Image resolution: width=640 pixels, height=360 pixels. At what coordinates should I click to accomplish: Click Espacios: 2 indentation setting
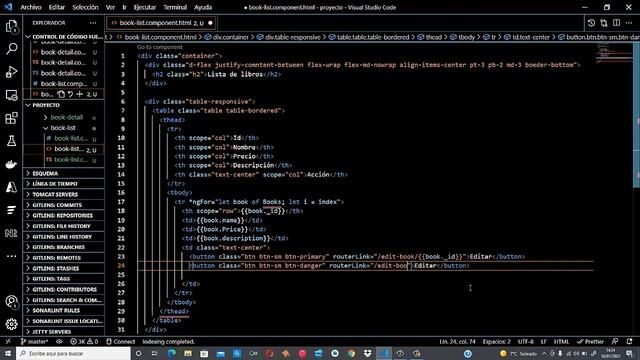(497, 342)
